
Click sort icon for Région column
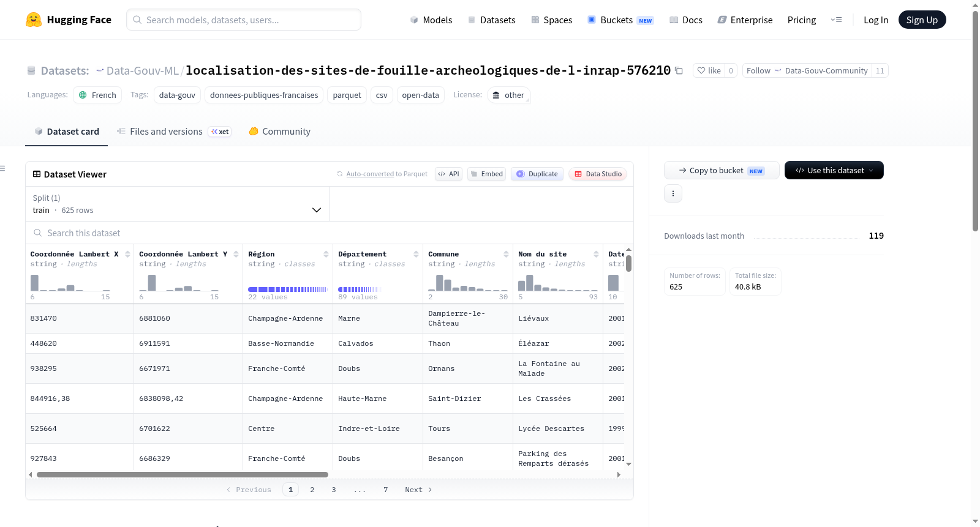coord(326,254)
